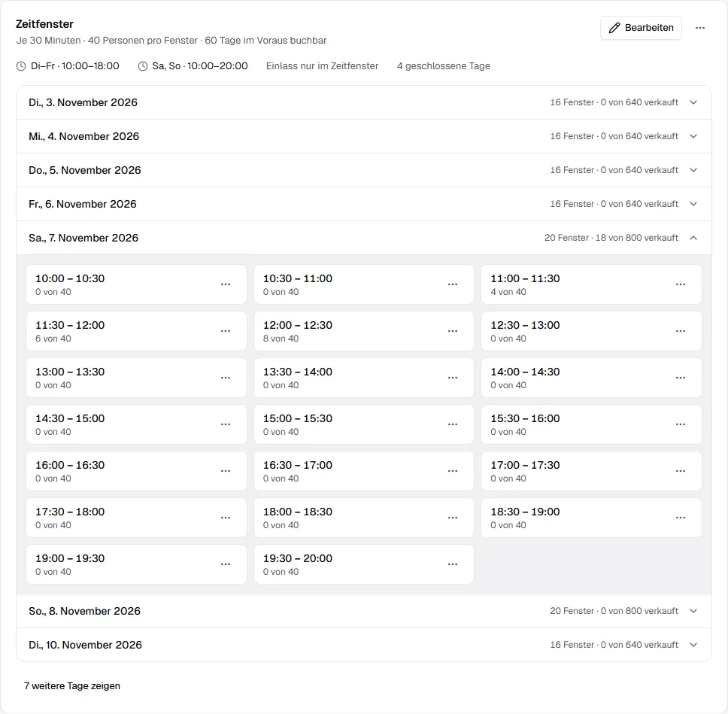The image size is (728, 714).
Task: Open options for slot 10:30 – 11:00
Action: point(453,284)
